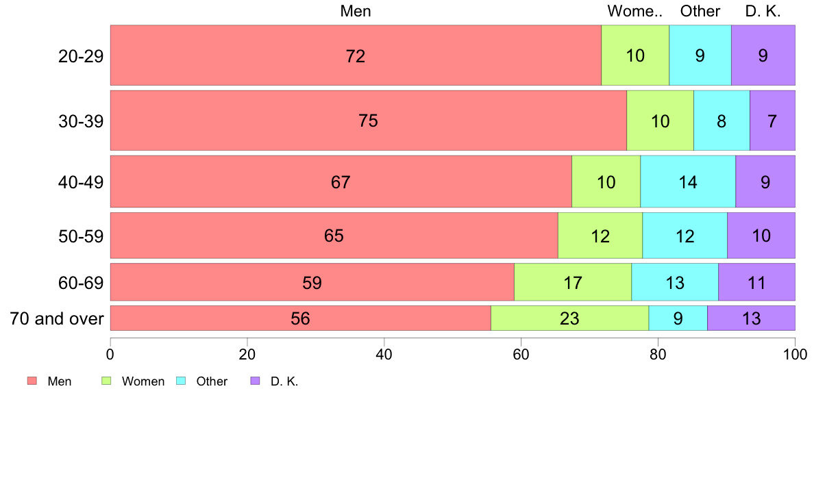The height and width of the screenshot is (504, 814).
Task: Click the Other segment showing 14
Action: [688, 182]
